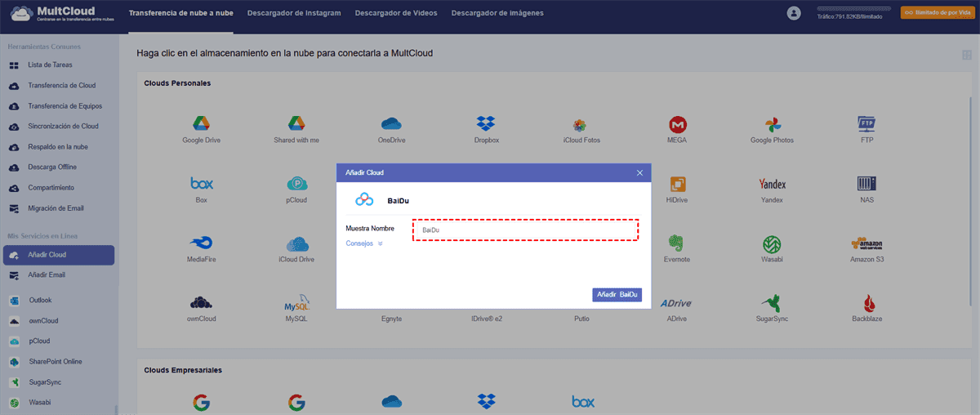Viewport: 980px width, 415px height.
Task: Select the FTP storage icon
Action: [x=866, y=124]
